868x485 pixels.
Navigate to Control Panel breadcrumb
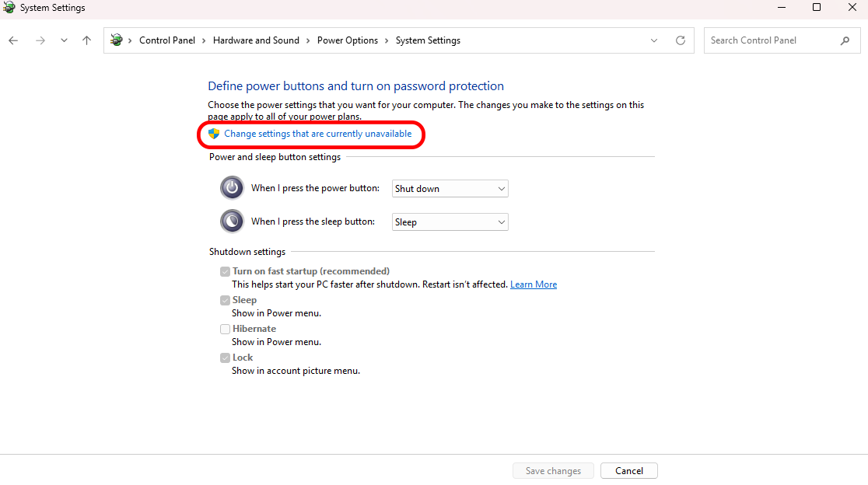[x=167, y=40]
